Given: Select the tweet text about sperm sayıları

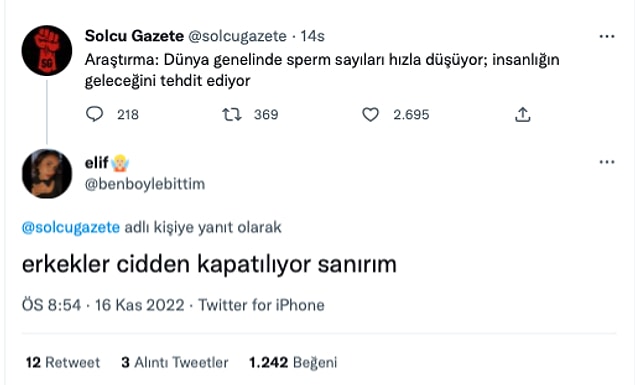Looking at the screenshot, I should click(322, 70).
